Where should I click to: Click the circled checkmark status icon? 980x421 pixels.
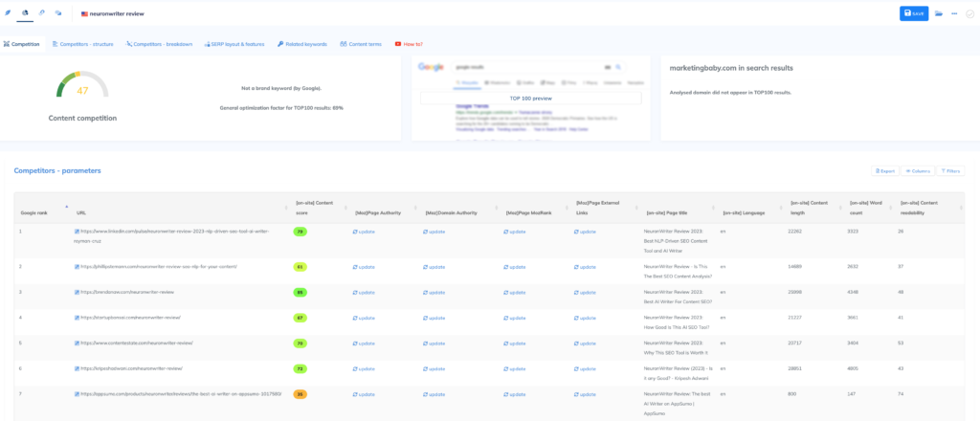[969, 13]
